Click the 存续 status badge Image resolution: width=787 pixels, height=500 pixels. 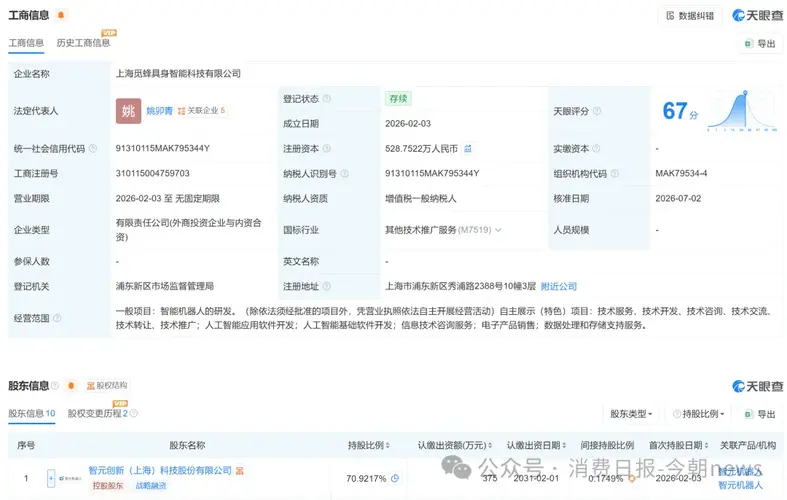coord(399,99)
